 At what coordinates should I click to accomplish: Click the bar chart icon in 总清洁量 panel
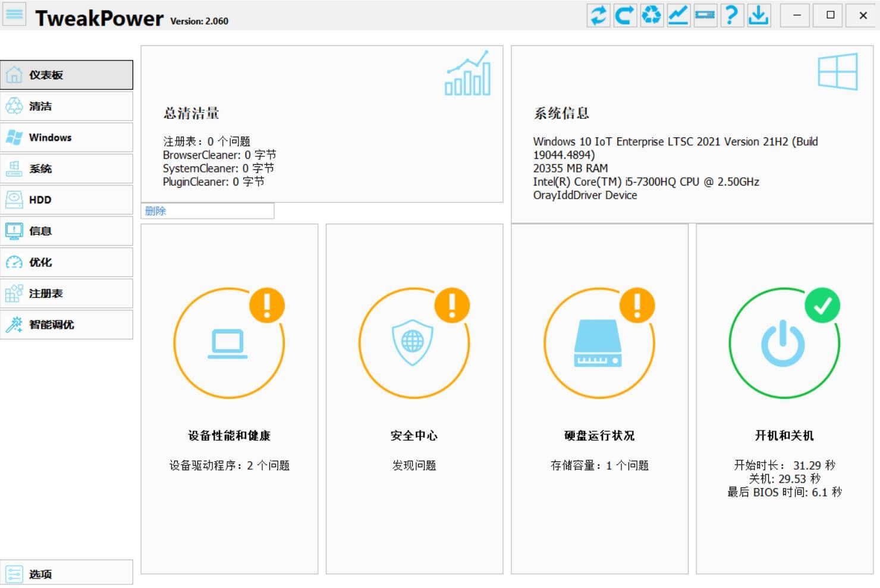[x=468, y=73]
